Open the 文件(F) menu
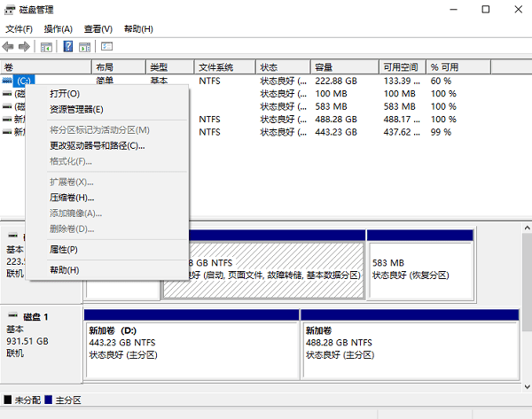This screenshot has height=419, width=532. pyautogui.click(x=19, y=28)
